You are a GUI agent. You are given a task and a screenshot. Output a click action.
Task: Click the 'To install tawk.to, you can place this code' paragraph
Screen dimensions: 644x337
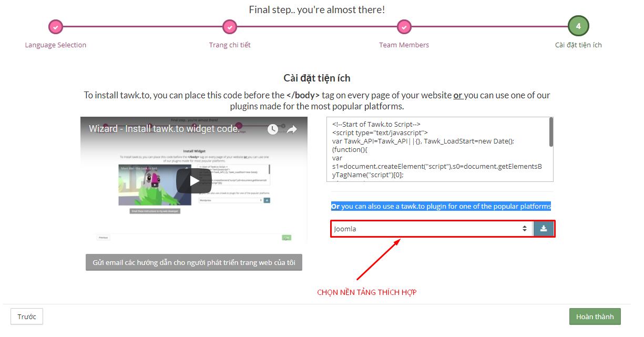[x=317, y=100]
